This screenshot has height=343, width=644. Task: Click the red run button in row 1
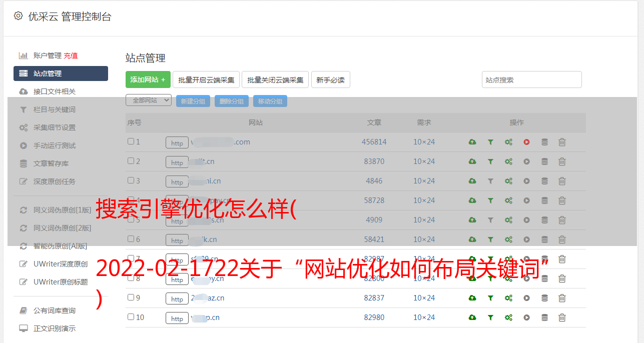(526, 142)
